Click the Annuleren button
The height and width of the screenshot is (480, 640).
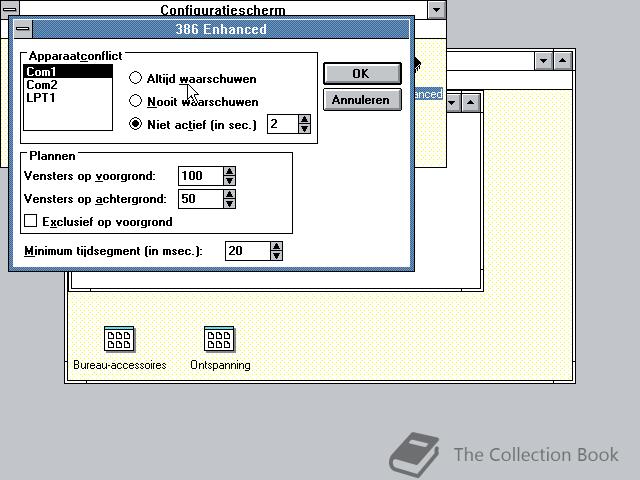[x=362, y=100]
